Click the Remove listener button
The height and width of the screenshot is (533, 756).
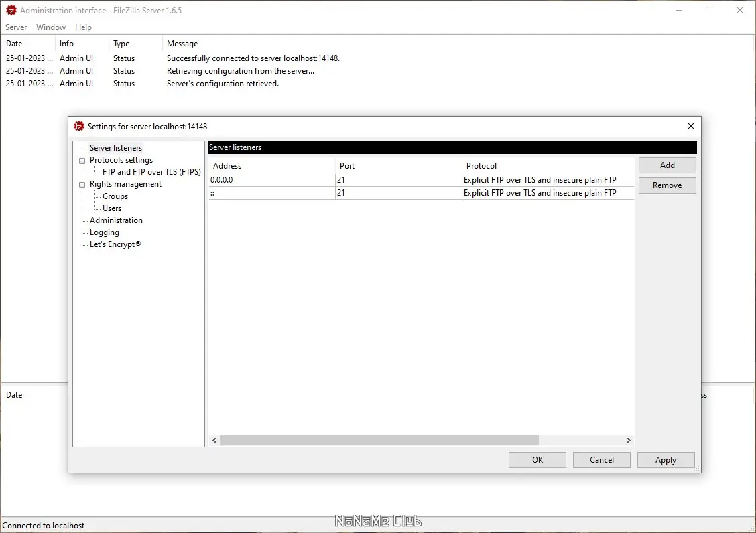[668, 185]
